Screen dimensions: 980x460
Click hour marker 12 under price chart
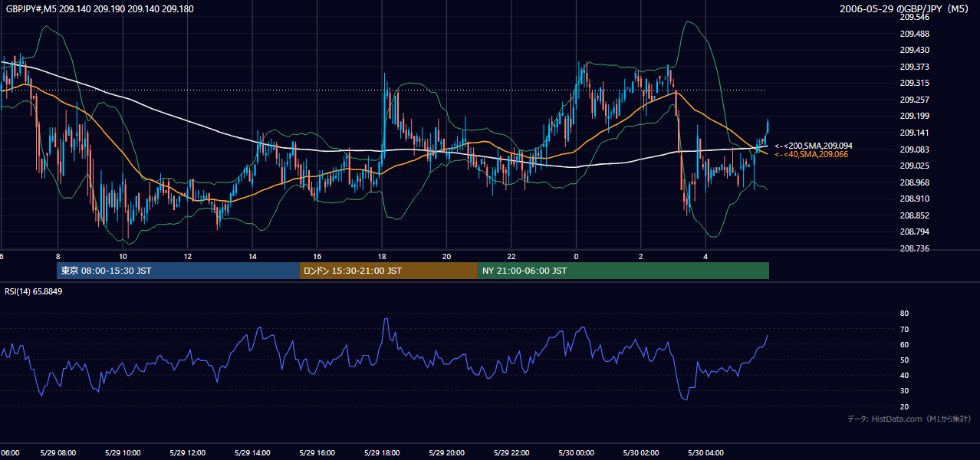(187, 256)
